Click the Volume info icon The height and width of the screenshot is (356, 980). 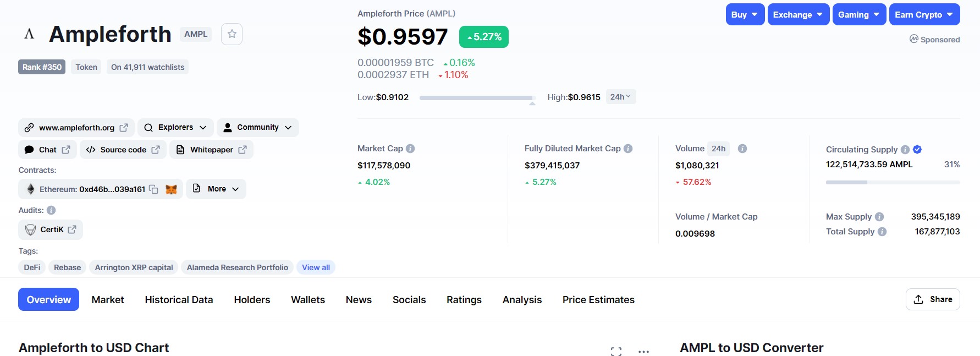(x=742, y=149)
